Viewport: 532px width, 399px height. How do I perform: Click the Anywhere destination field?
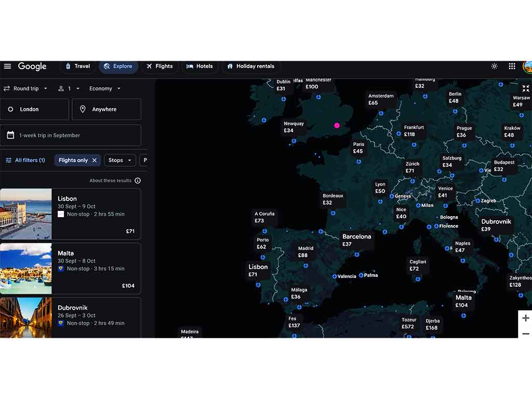point(107,109)
